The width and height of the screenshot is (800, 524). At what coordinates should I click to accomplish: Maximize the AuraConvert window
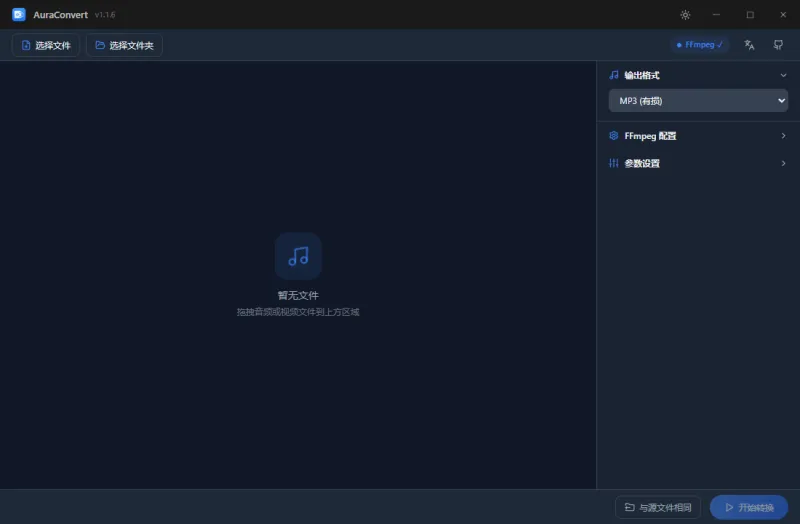tap(750, 15)
